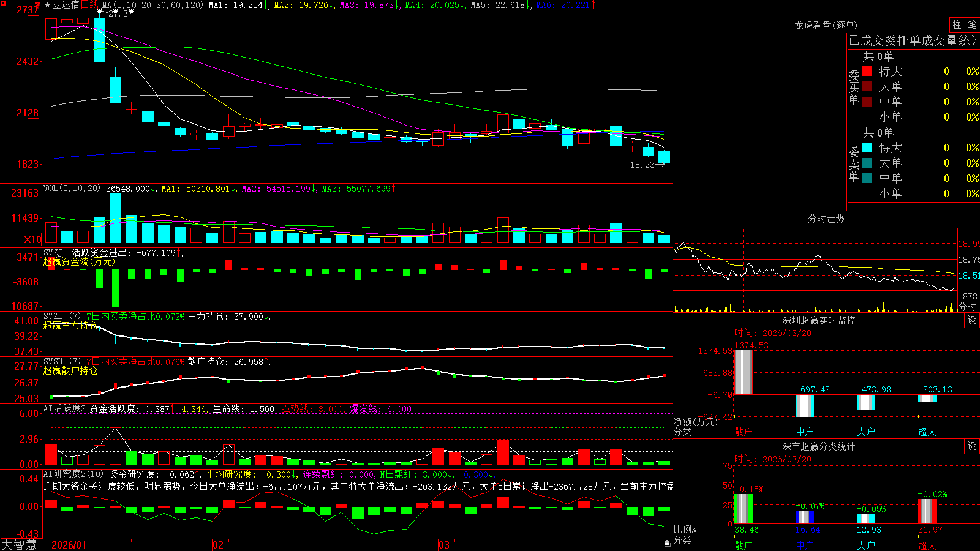Click the 超赢散户持仓 label
The width and height of the screenshot is (980, 551).
[x=70, y=371]
